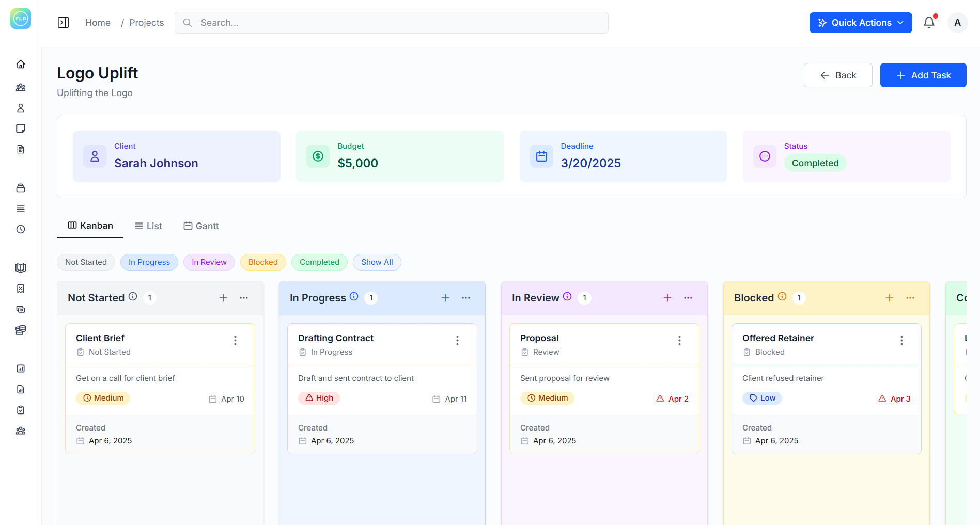Open the single-person sidebar icon
Screen dimensions: 980x525
[21, 108]
